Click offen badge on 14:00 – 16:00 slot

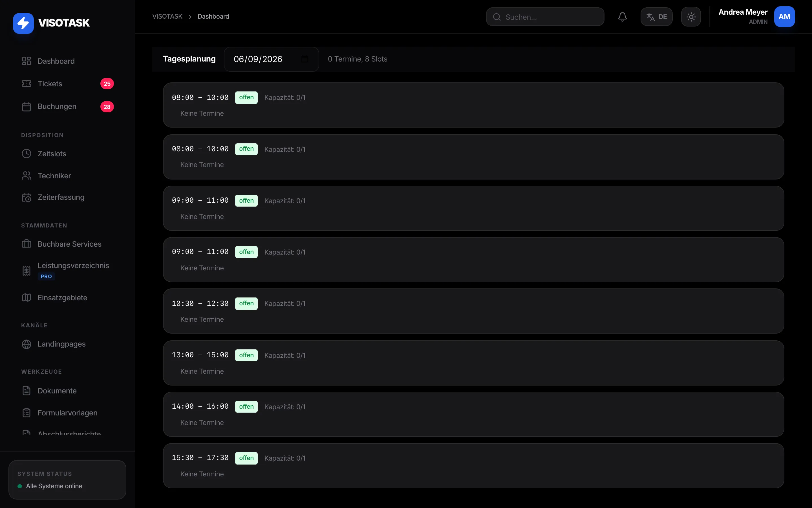tap(246, 406)
